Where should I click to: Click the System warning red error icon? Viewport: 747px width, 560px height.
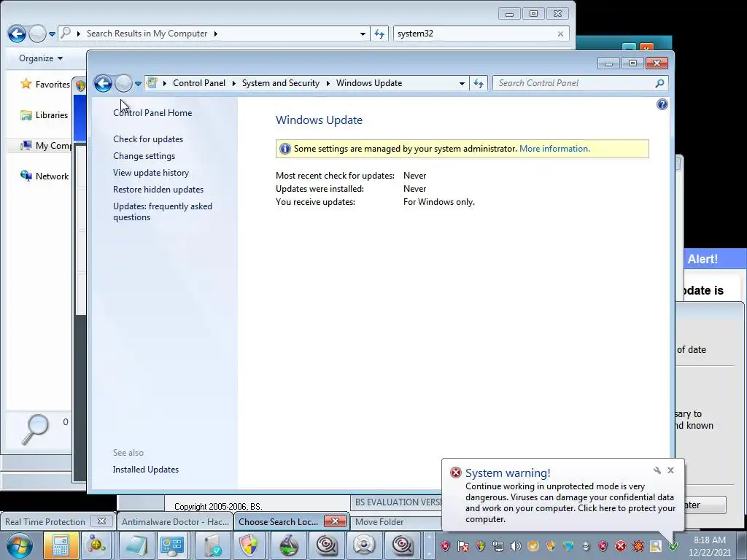point(456,472)
